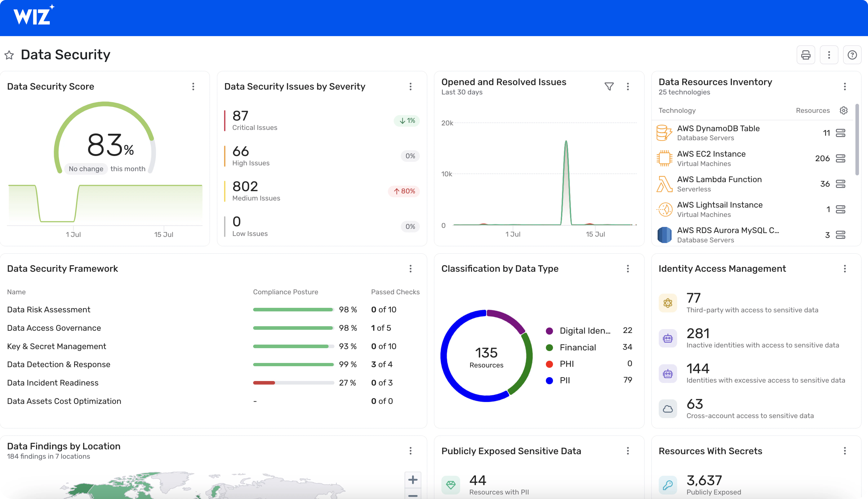Star the Data Security dashboard as favorite
This screenshot has height=499, width=868.
click(9, 55)
